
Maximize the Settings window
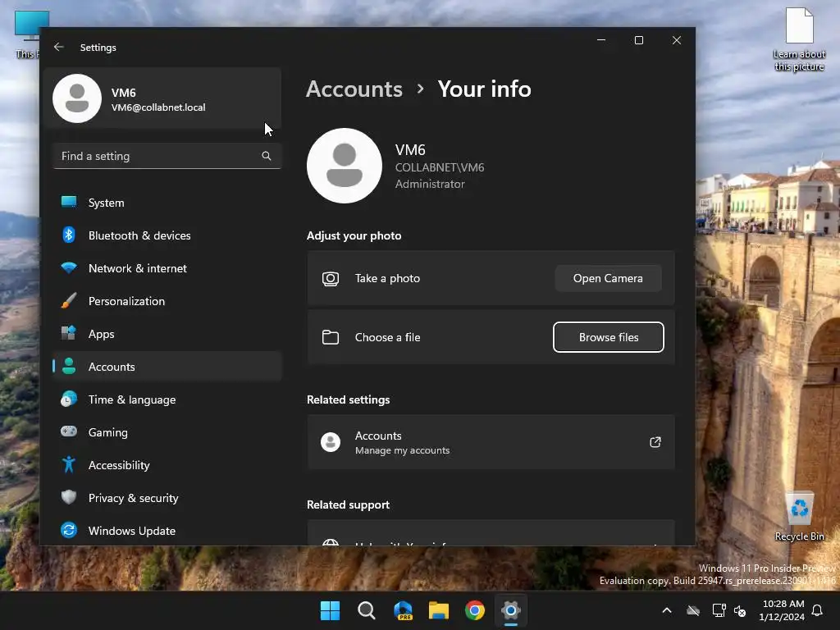[x=638, y=40]
